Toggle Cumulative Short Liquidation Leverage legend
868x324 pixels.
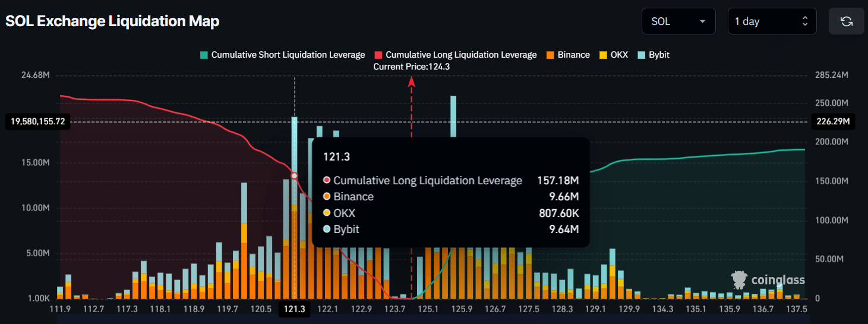[x=288, y=55]
